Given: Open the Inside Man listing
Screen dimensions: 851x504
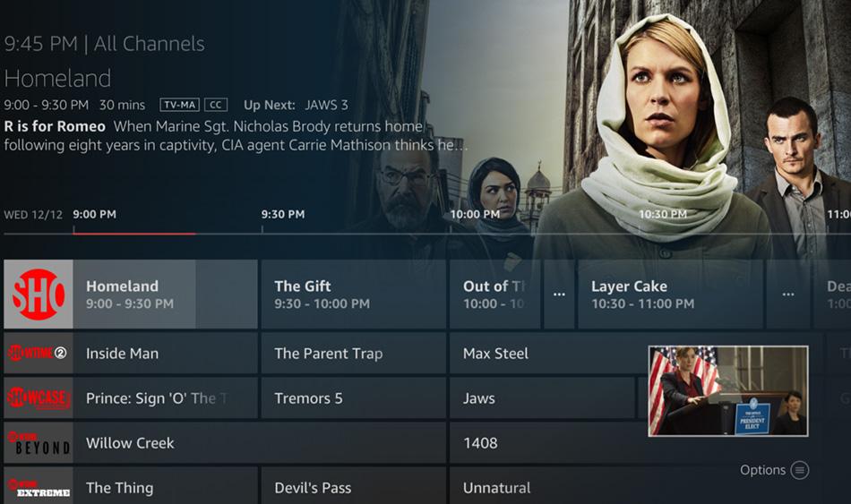Looking at the screenshot, I should pyautogui.click(x=166, y=354).
